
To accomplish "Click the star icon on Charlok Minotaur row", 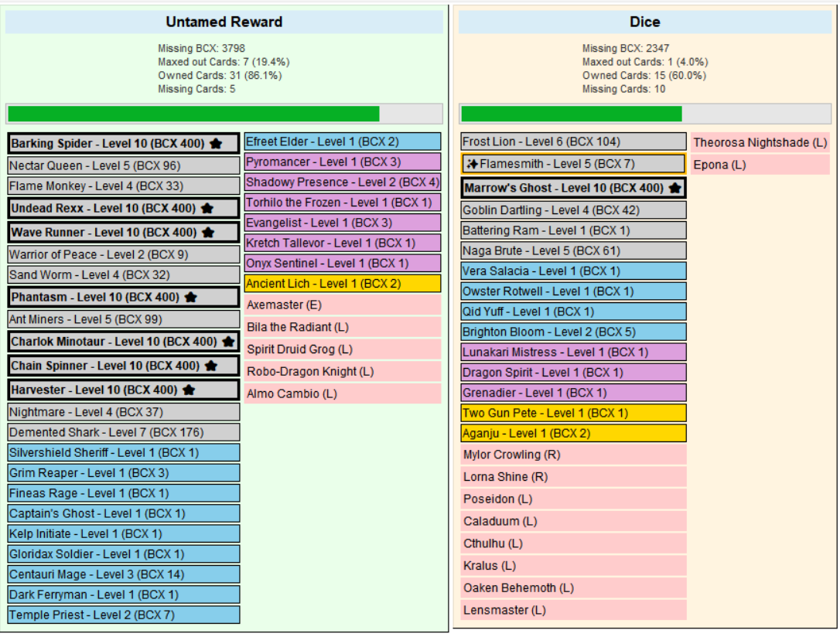I will coord(228,342).
